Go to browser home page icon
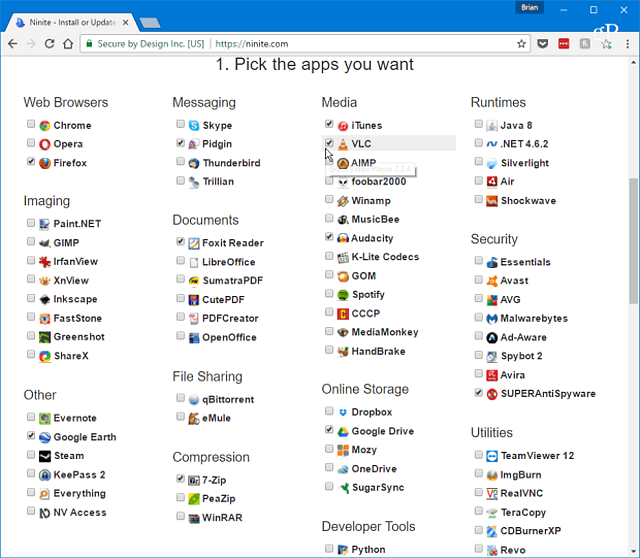 pyautogui.click(x=68, y=44)
